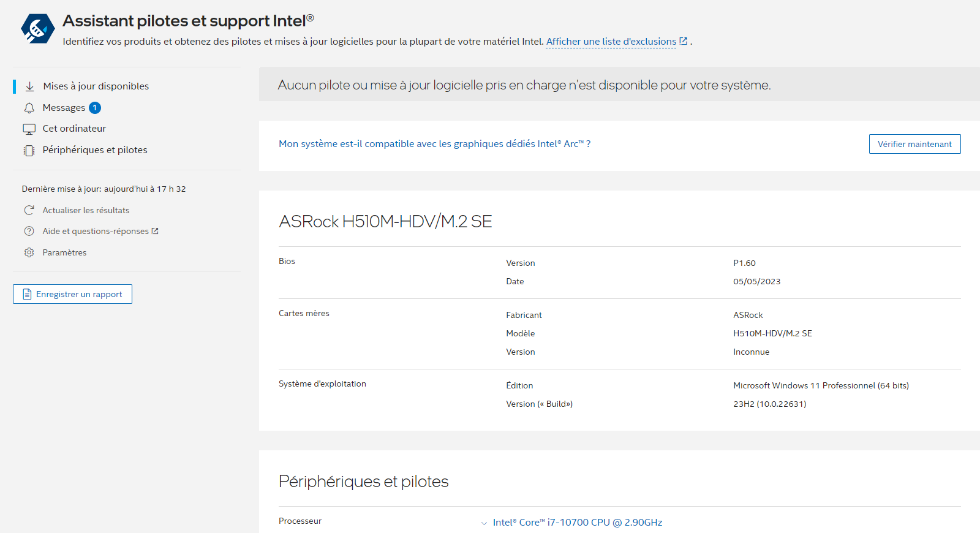The width and height of the screenshot is (980, 533).
Task: Click the download arrow icon beside Mises à jour disponibles
Action: coord(29,86)
